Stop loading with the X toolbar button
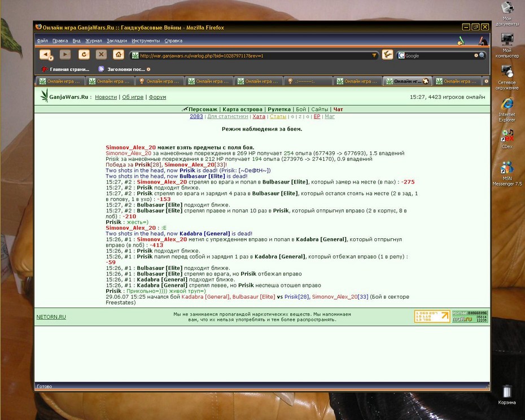Viewport: 525px width, 420px height. pyautogui.click(x=101, y=54)
